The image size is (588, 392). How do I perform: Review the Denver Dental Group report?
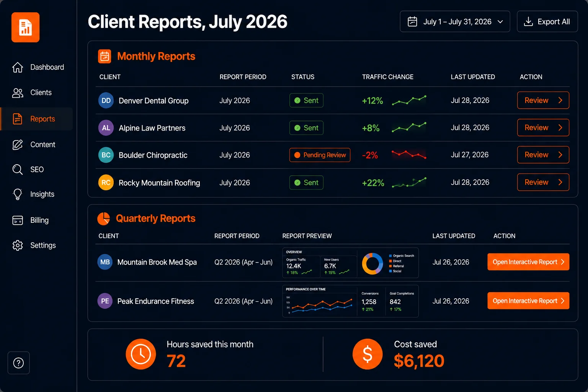pos(543,100)
